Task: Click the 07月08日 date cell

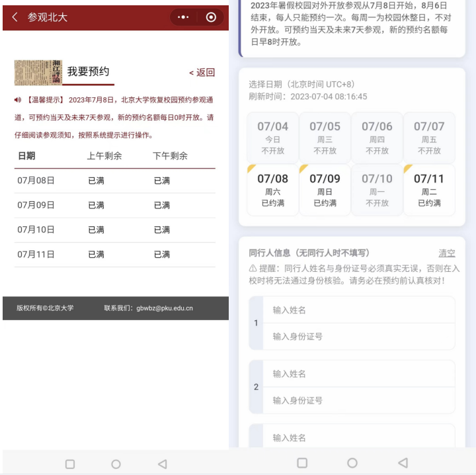Action: point(36,181)
